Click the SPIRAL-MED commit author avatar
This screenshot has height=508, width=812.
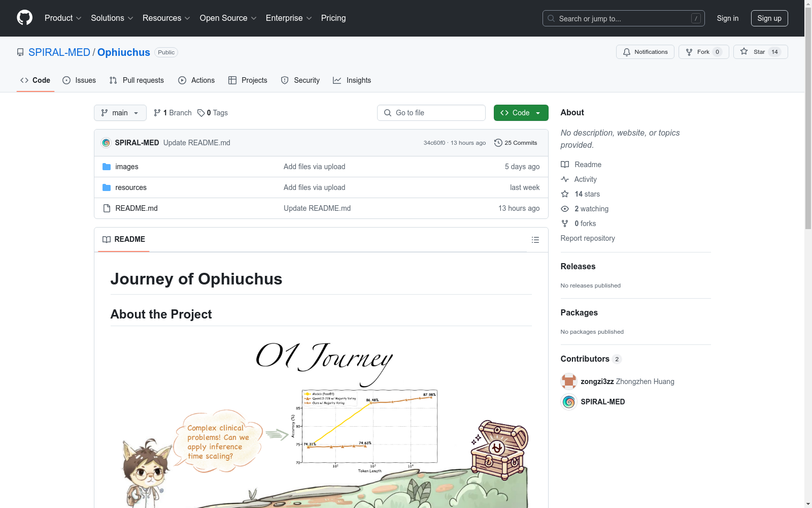coord(106,143)
